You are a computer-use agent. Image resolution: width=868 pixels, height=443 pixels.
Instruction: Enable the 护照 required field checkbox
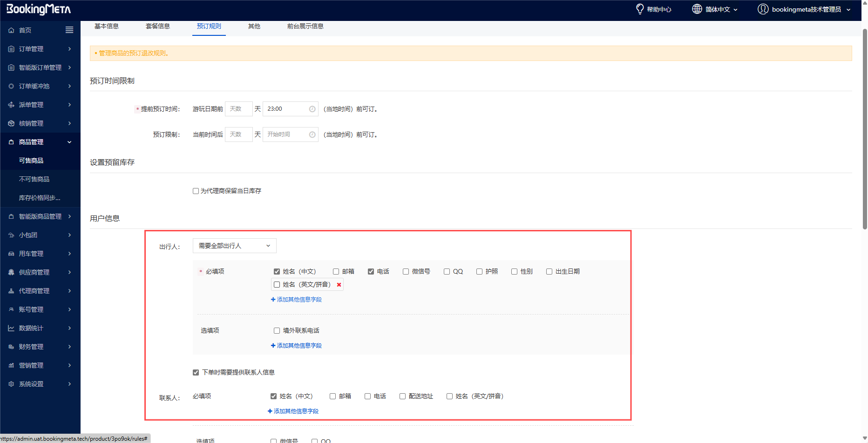coord(479,271)
